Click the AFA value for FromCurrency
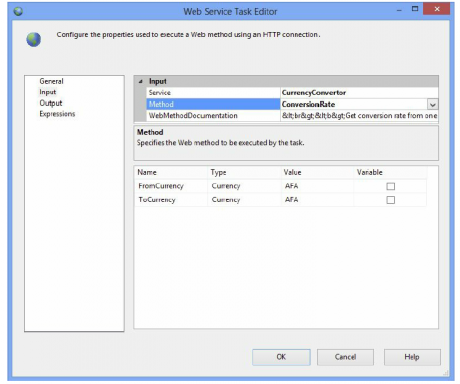 [292, 186]
